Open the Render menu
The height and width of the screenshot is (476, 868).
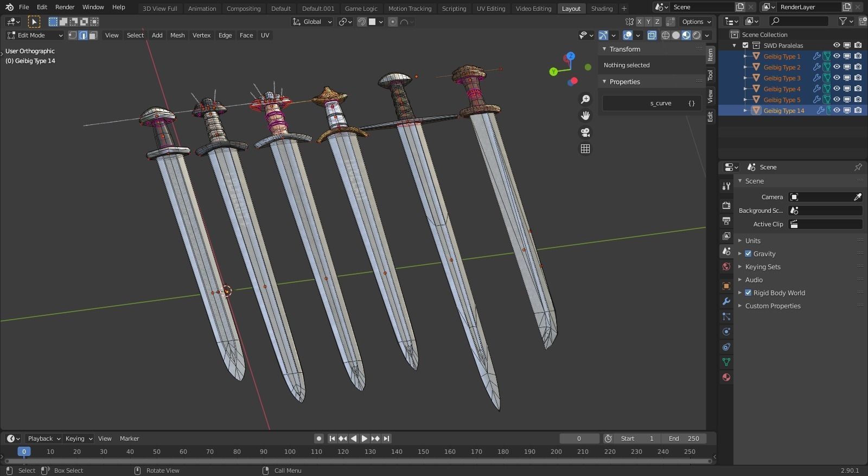[65, 7]
